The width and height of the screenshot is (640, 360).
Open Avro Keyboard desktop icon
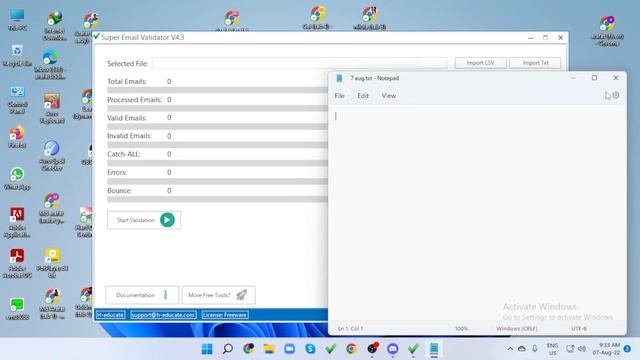(52, 108)
